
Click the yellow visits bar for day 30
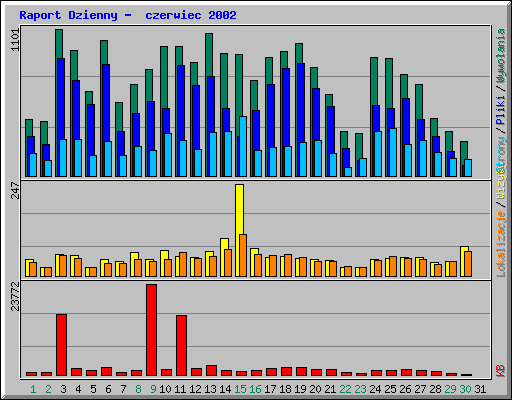coord(464,261)
